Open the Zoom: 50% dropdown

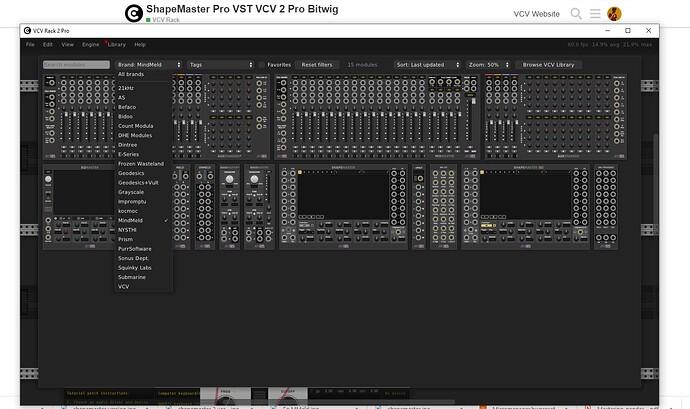(488, 65)
